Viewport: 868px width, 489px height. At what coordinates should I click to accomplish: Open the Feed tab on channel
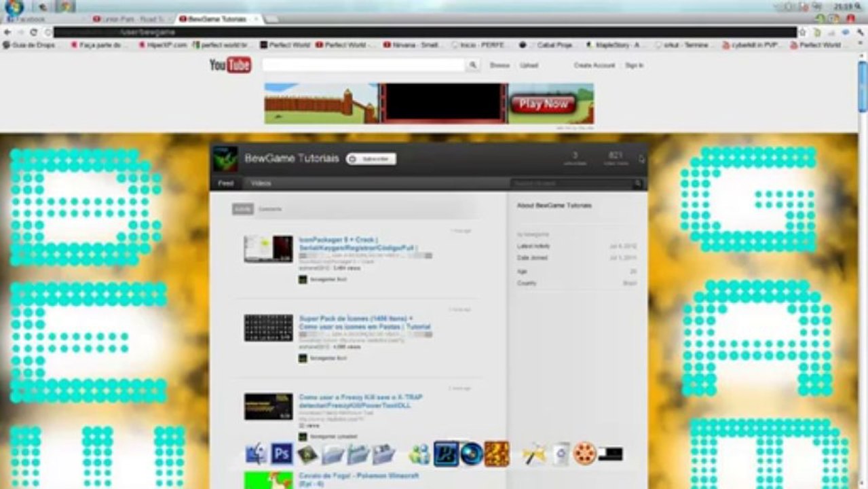[225, 183]
